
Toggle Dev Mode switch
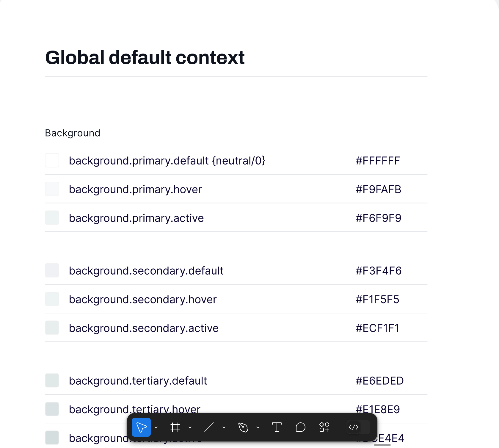click(358, 427)
